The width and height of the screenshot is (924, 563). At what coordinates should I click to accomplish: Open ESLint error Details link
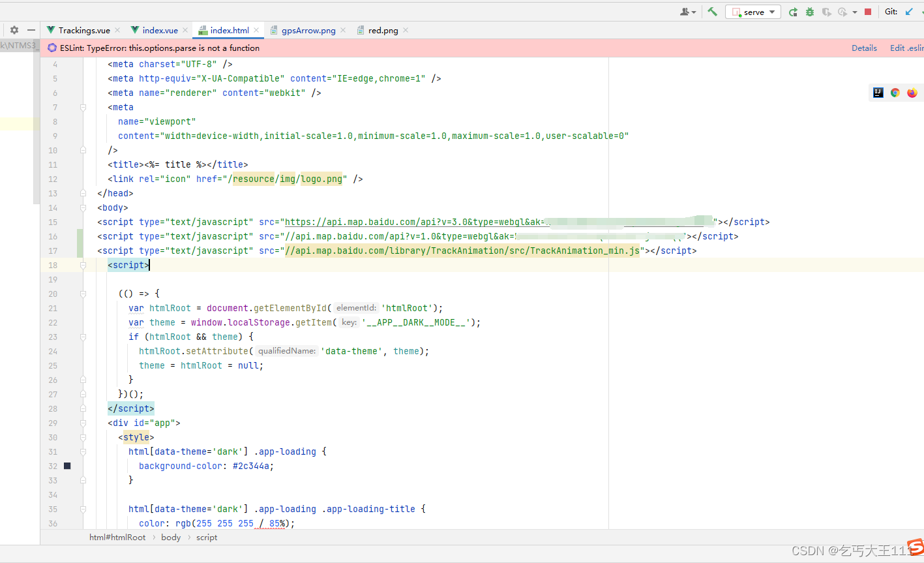click(x=864, y=48)
